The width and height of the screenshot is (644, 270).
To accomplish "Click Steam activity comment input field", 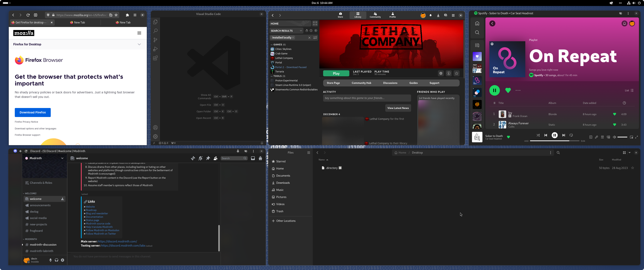I will click(x=367, y=98).
